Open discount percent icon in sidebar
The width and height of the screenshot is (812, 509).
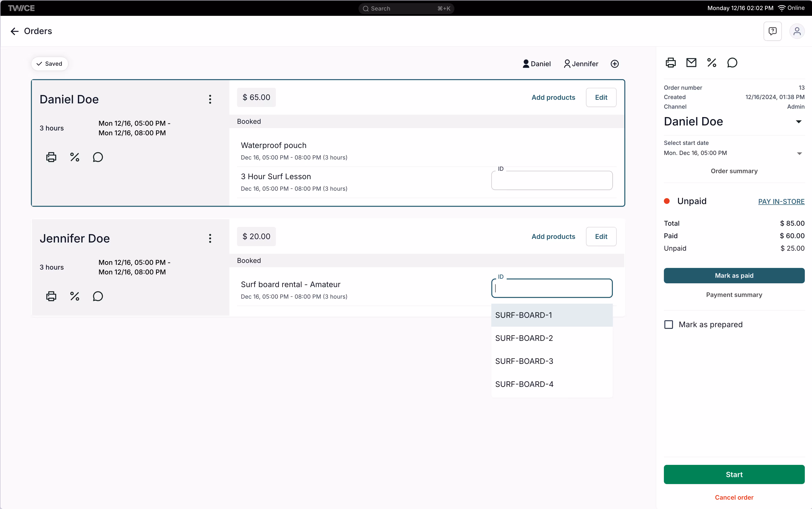pos(711,63)
